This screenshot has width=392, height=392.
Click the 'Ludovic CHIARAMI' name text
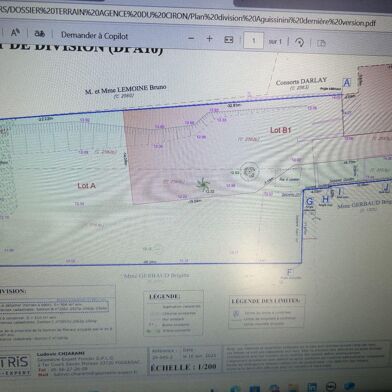coord(60,354)
